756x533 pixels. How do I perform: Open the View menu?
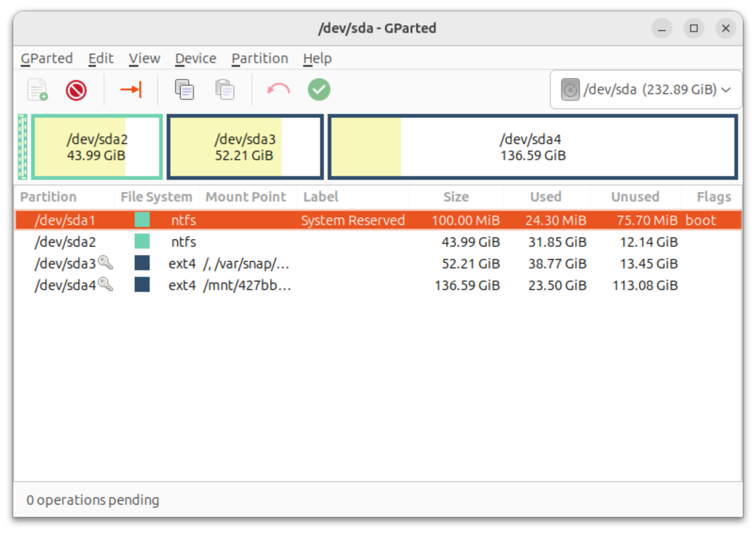144,58
